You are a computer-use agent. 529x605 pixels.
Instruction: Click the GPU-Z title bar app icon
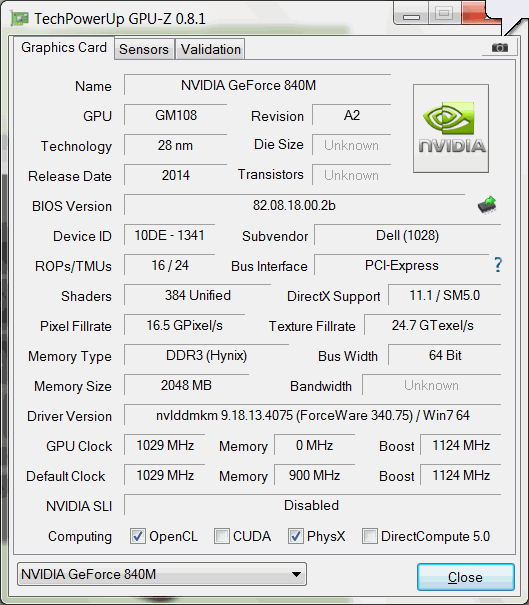tap(20, 19)
